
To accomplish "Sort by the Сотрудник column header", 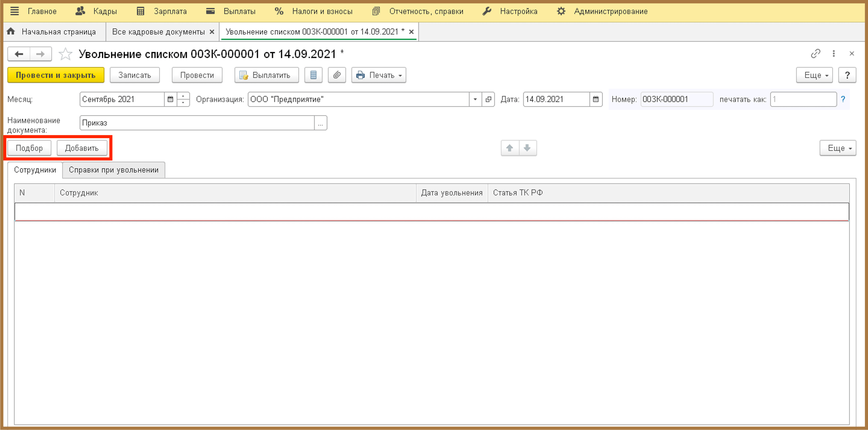I will 235,193.
